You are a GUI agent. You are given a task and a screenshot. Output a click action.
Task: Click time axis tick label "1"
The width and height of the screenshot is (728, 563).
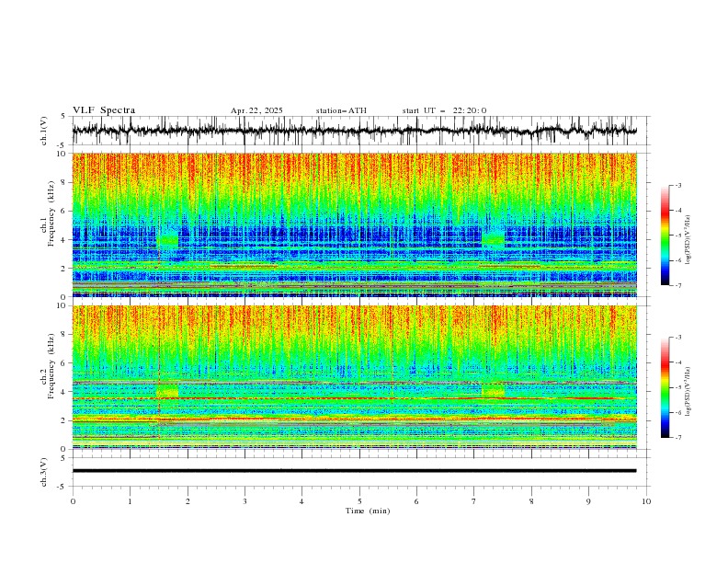(x=130, y=501)
